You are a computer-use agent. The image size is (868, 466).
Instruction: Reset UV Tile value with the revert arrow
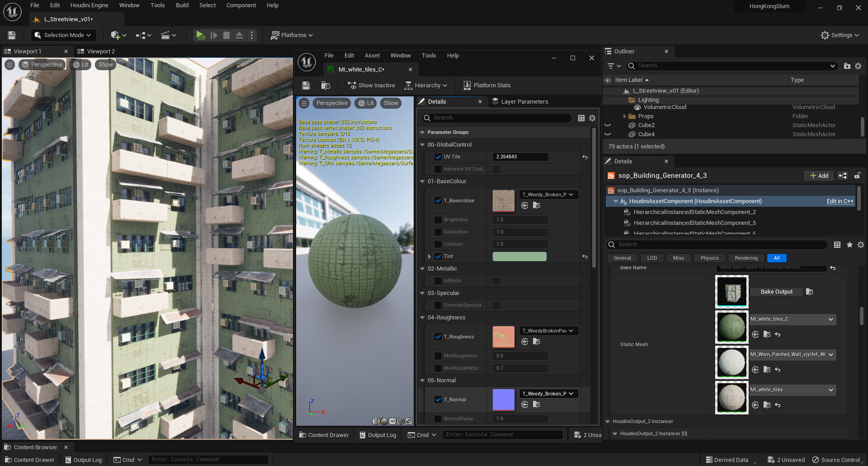[585, 157]
